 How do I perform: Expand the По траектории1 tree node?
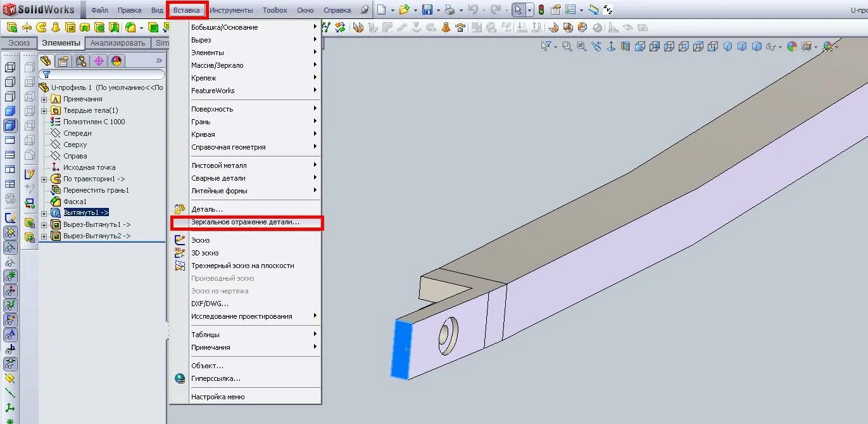coord(44,179)
